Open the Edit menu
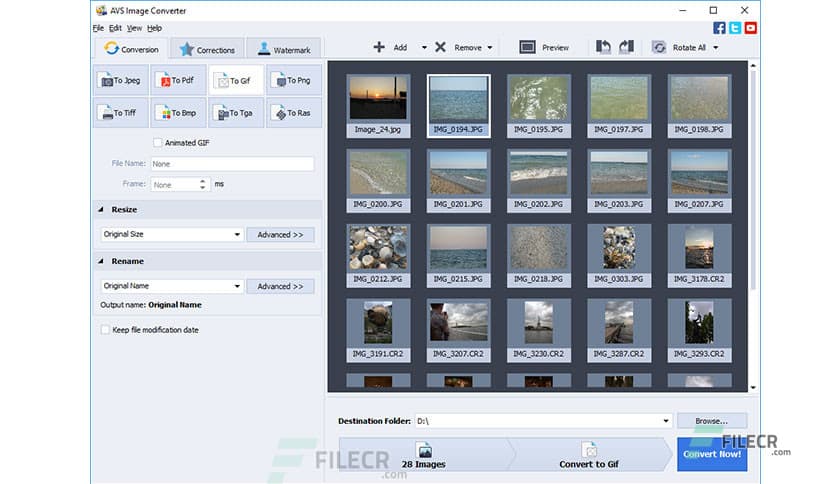Viewport: 836px width, 484px height. coord(115,28)
